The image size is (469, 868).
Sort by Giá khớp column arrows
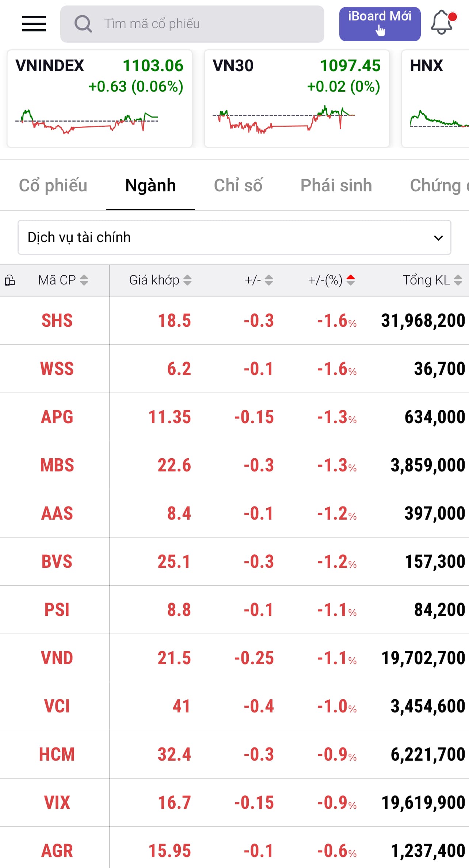187,280
